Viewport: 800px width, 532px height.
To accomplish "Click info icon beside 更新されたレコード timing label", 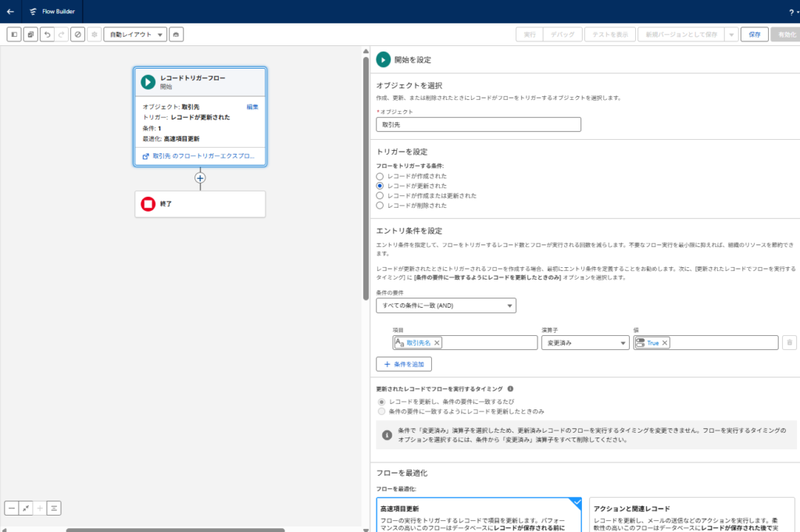I will point(510,389).
